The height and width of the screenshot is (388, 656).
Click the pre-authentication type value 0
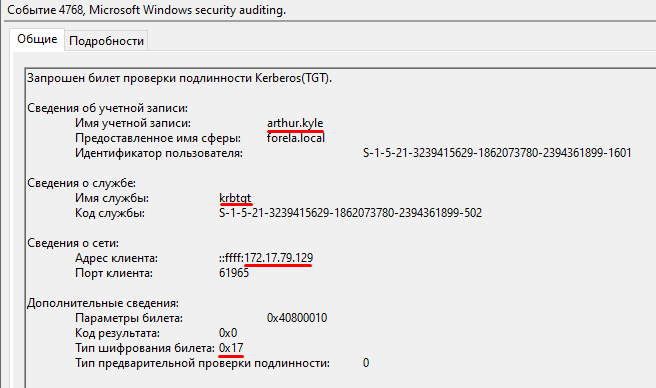coord(366,363)
